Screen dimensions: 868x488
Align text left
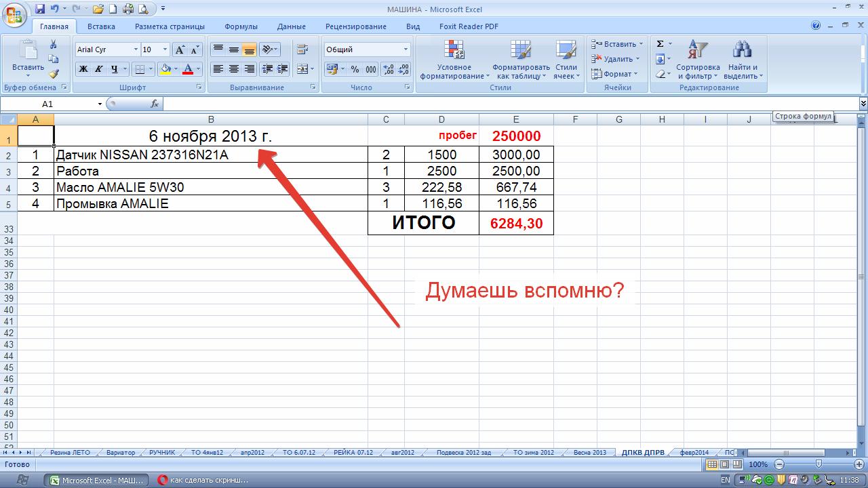[218, 69]
